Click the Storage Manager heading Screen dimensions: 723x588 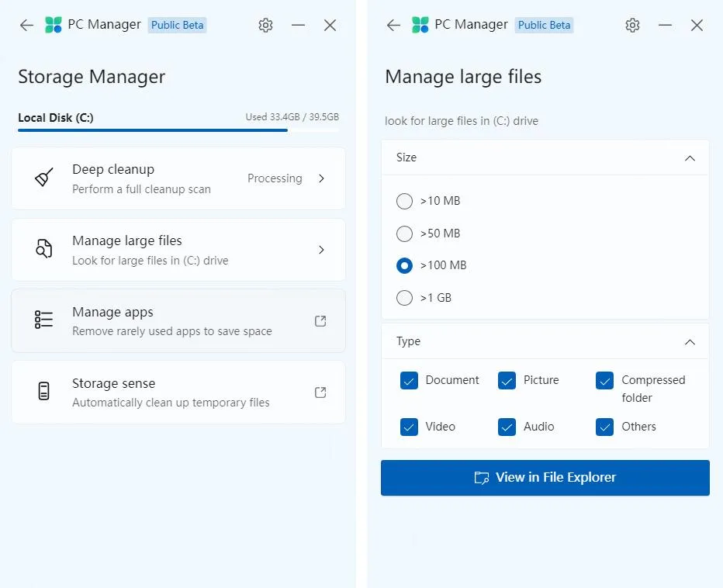[92, 77]
